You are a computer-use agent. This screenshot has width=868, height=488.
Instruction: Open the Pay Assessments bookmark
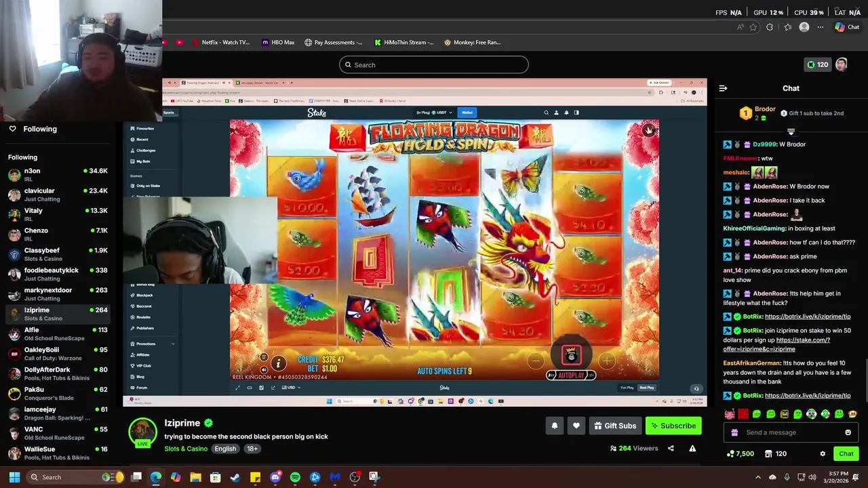[x=333, y=42]
